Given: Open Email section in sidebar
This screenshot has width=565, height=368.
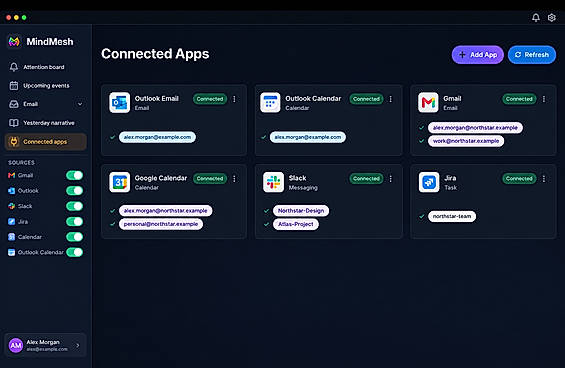Looking at the screenshot, I should click(x=46, y=104).
